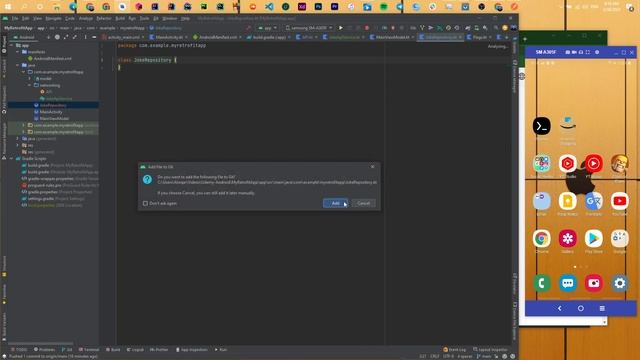
Task: Switch to the AndroidManifest.xml editor tab
Action: [x=217, y=37]
